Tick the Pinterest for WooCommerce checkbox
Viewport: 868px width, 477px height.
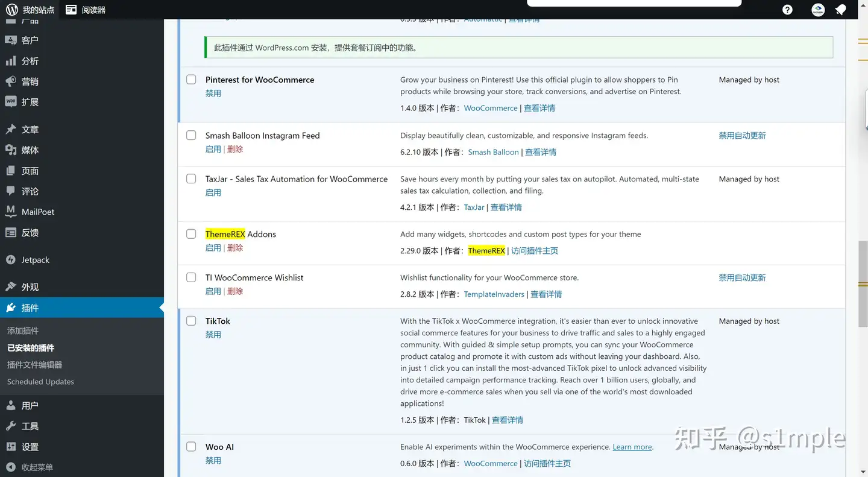pyautogui.click(x=191, y=80)
